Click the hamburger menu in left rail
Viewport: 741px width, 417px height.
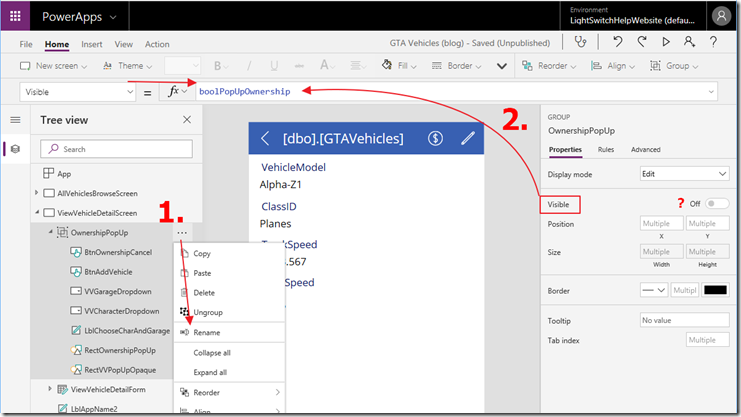15,120
